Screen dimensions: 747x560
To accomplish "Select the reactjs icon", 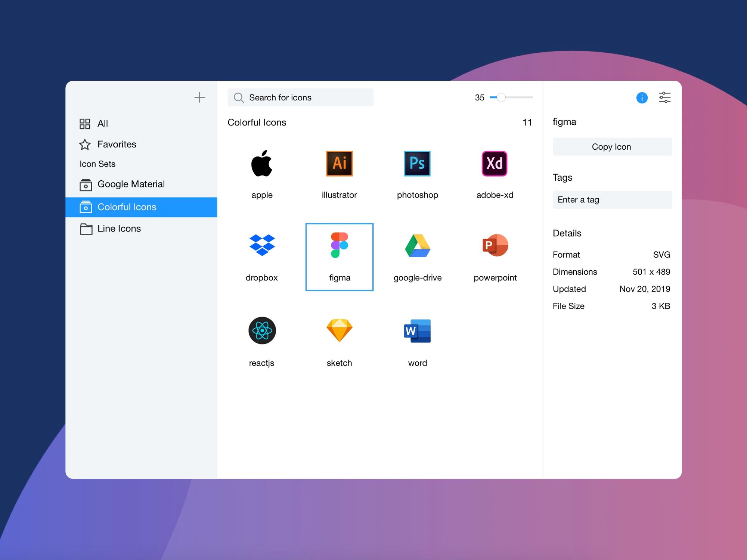I will click(262, 330).
